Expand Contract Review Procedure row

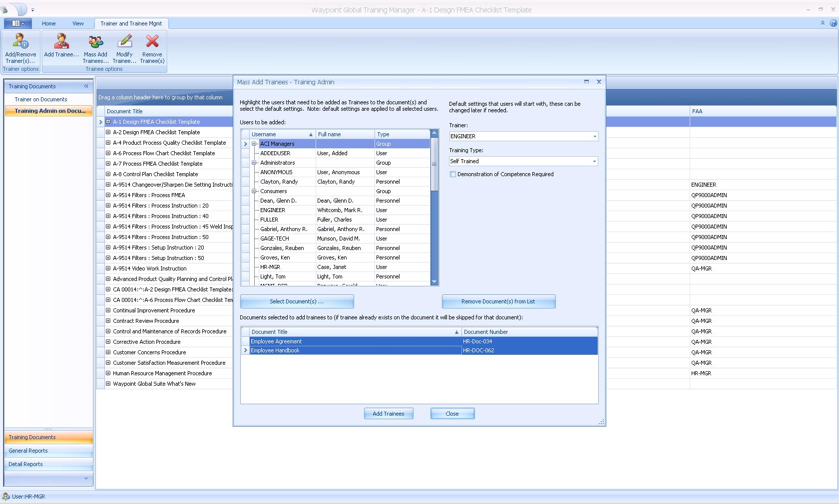tap(108, 321)
